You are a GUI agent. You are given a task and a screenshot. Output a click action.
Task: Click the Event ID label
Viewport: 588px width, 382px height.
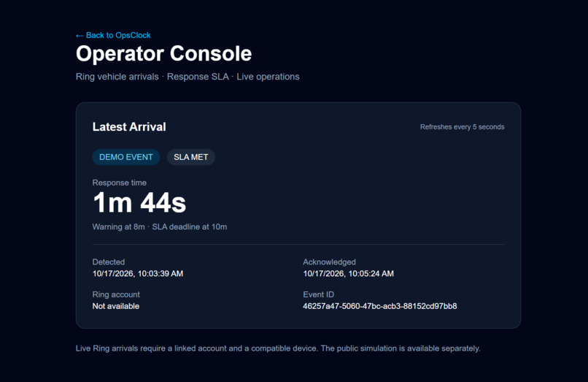[318, 294]
